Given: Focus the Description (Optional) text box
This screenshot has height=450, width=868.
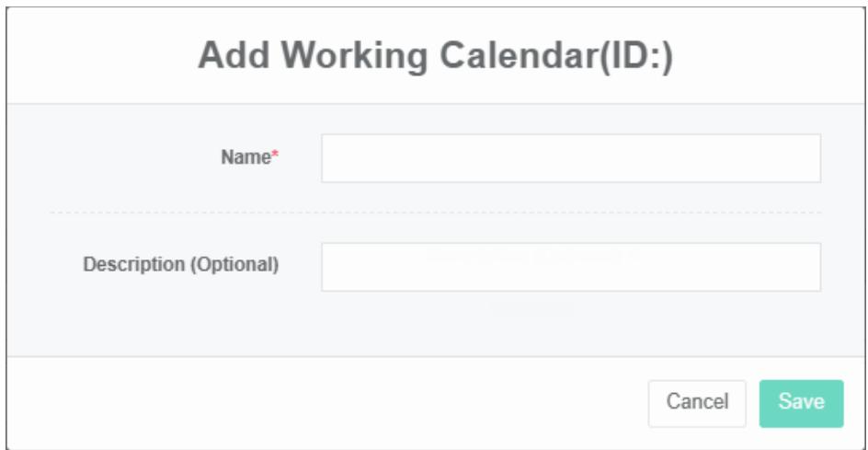Looking at the screenshot, I should [570, 267].
